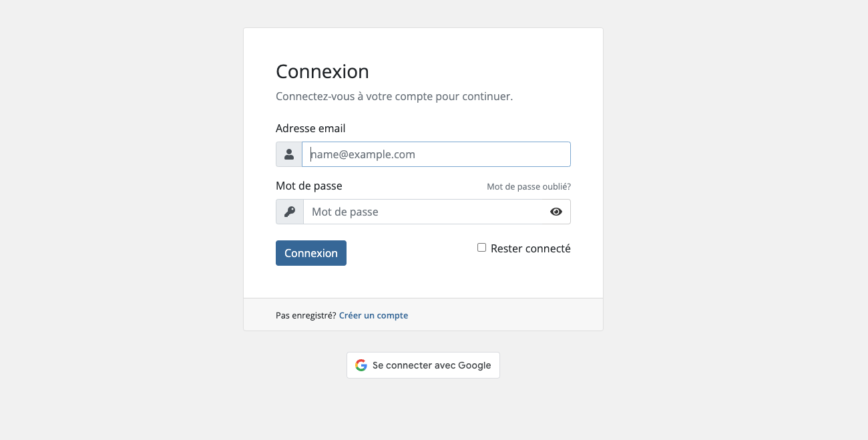Sign in via Se connecter avec Google
The image size is (868, 440).
[x=423, y=365]
